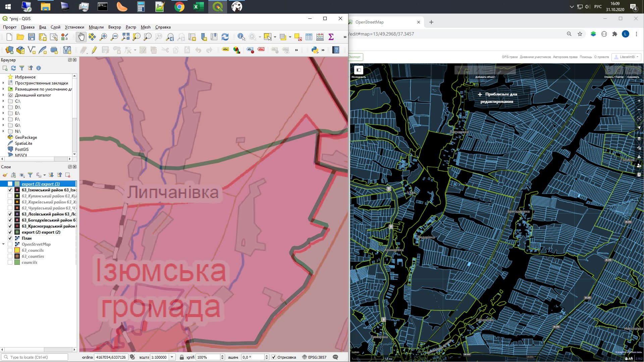The height and width of the screenshot is (362, 644).
Task: Open the Справка menu
Action: (x=163, y=27)
